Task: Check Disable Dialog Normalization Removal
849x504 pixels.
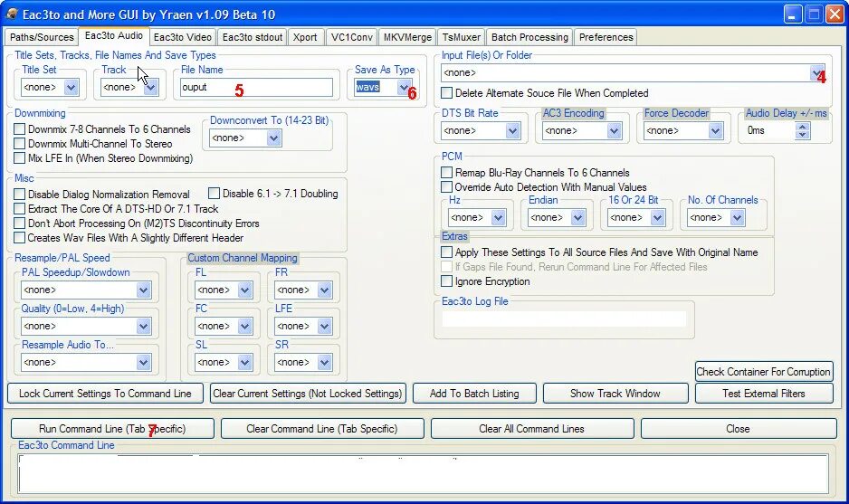Action: click(20, 194)
